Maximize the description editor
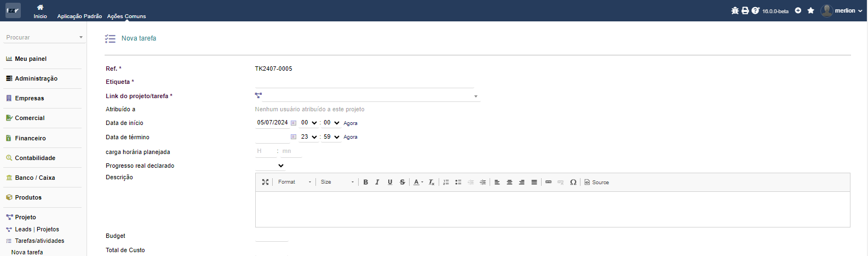The width and height of the screenshot is (868, 256). pos(265,182)
